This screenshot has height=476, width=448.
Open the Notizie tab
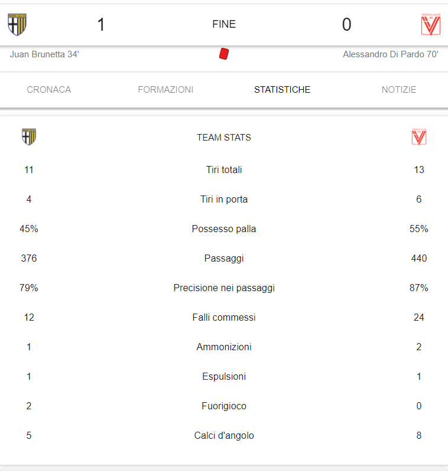(x=399, y=90)
